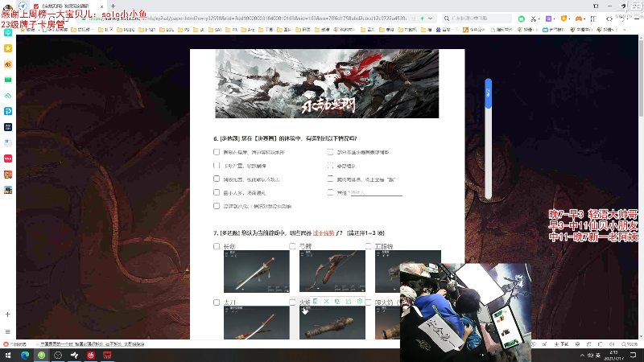644x362 pixels.
Task: Open Microsoft Edge from taskbar
Action: (25, 355)
